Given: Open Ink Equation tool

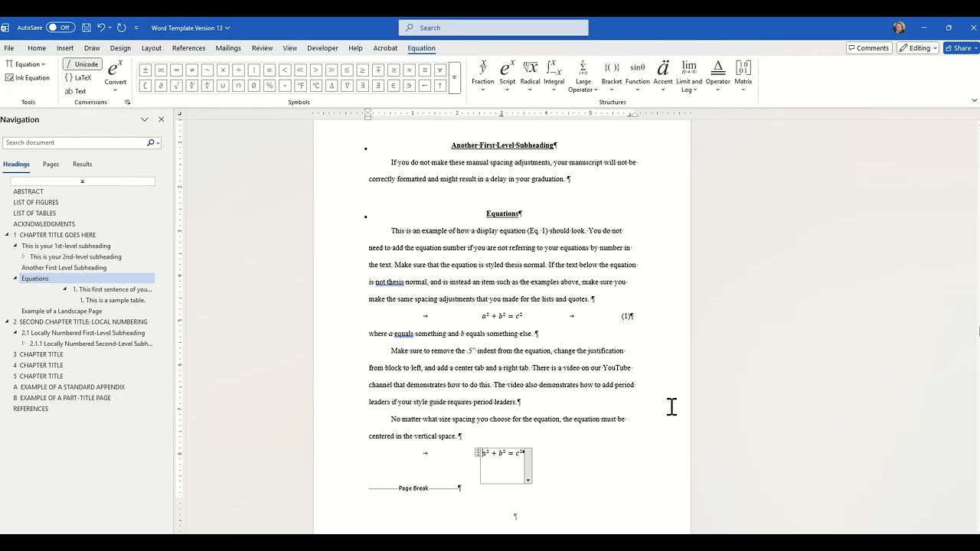Looking at the screenshot, I should (28, 77).
